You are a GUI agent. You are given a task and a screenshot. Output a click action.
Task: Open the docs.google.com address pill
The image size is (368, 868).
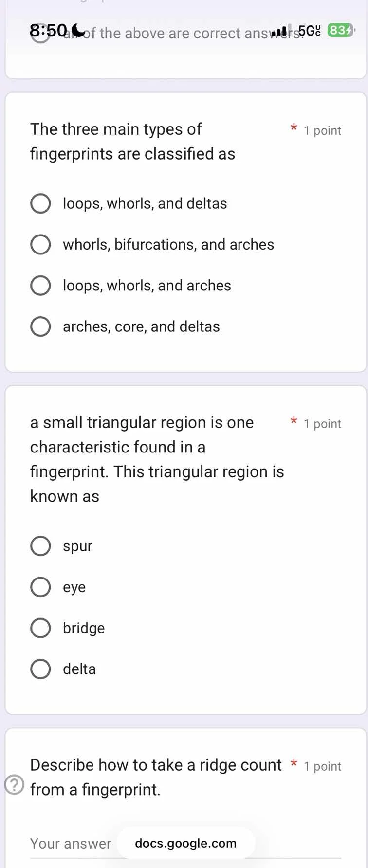185,843
